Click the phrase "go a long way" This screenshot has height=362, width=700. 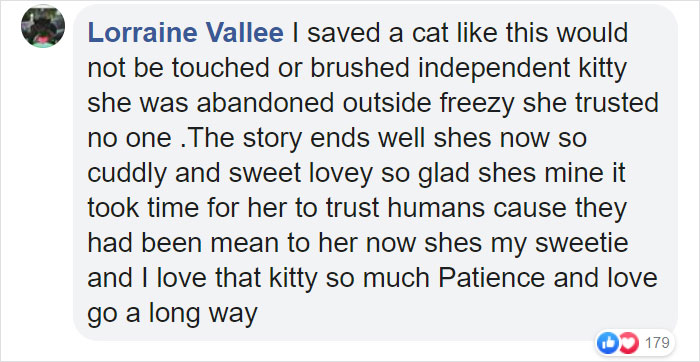(173, 315)
